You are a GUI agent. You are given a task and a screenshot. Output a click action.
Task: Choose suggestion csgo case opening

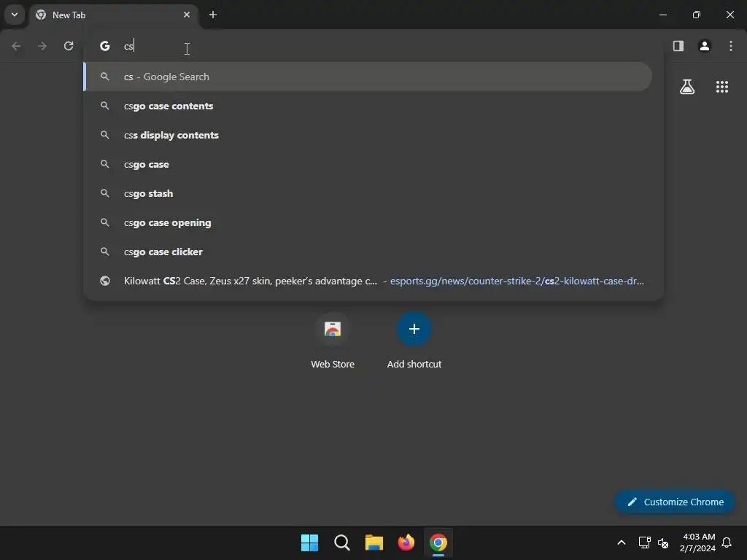tap(368, 223)
